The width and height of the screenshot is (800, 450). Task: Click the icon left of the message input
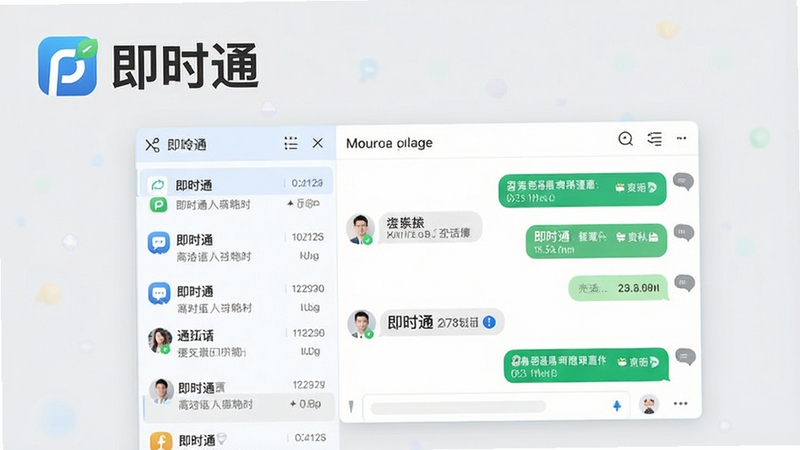351,406
